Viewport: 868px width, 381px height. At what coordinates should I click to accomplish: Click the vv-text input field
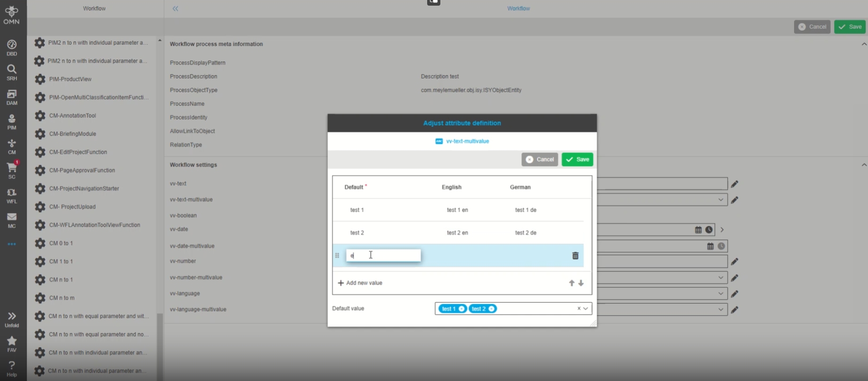pyautogui.click(x=662, y=183)
